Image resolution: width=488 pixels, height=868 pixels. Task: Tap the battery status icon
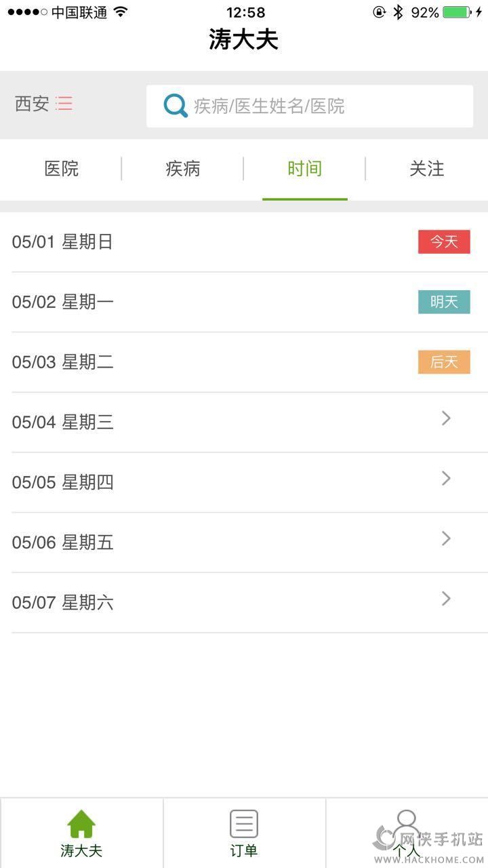pyautogui.click(x=457, y=12)
